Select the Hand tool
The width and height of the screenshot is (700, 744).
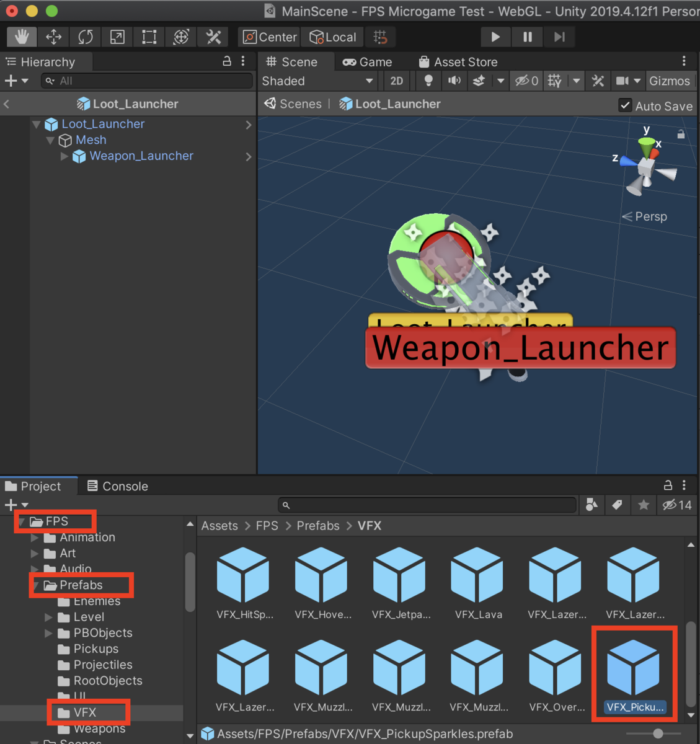pos(22,37)
